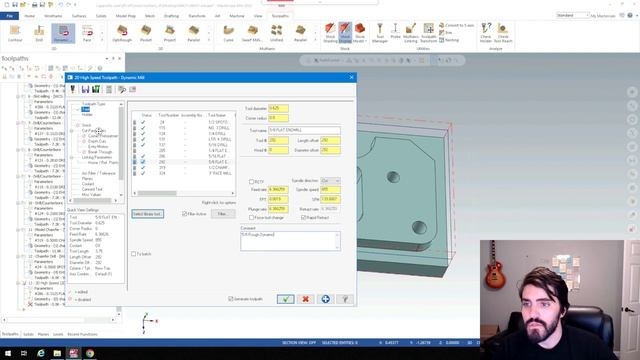Click the Dynamic Mill ribbon icon
Viewport: 640px width, 360px height.
(63, 33)
